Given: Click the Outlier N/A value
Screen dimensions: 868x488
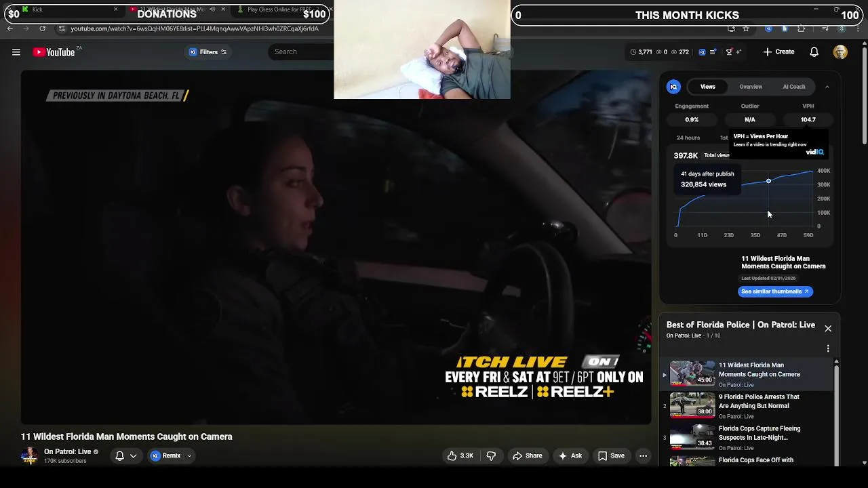Looking at the screenshot, I should click(x=750, y=120).
